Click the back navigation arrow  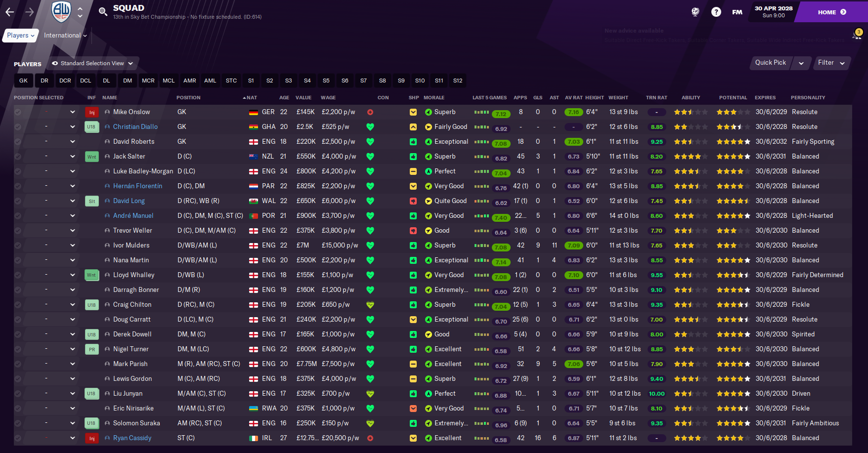(x=10, y=12)
